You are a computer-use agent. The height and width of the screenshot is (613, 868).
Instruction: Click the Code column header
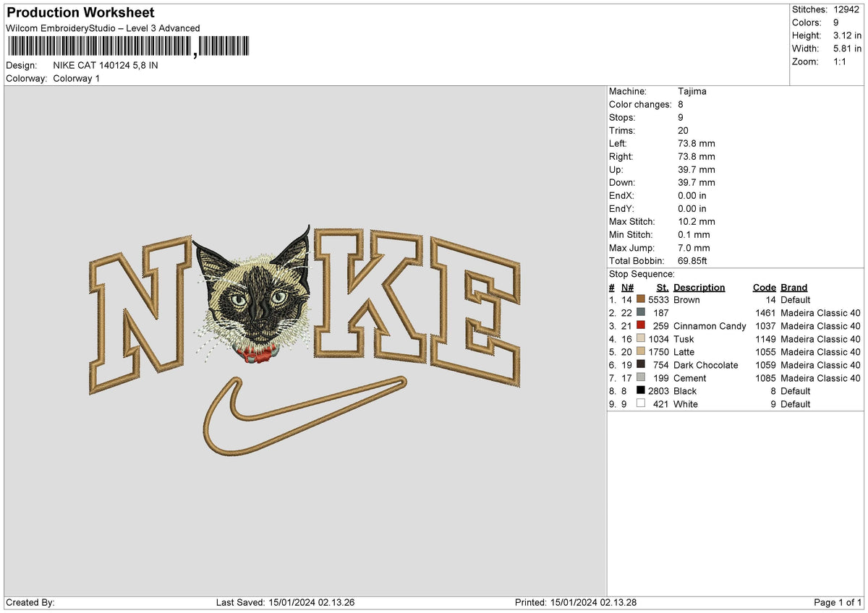point(764,287)
